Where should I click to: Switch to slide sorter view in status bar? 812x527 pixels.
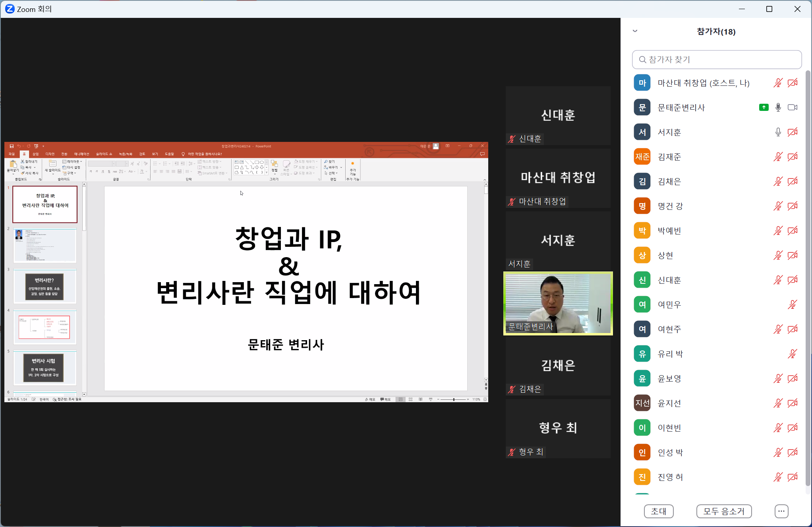pyautogui.click(x=410, y=399)
